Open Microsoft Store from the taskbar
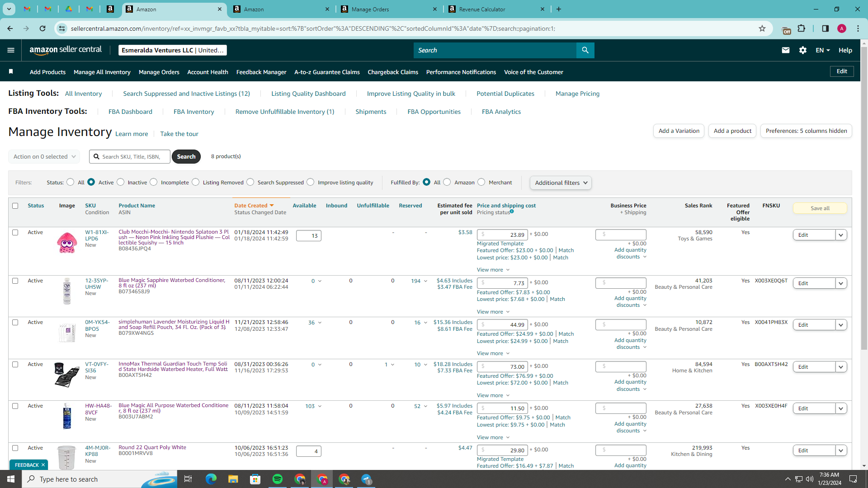Viewport: 868px width, 488px height. tap(255, 479)
